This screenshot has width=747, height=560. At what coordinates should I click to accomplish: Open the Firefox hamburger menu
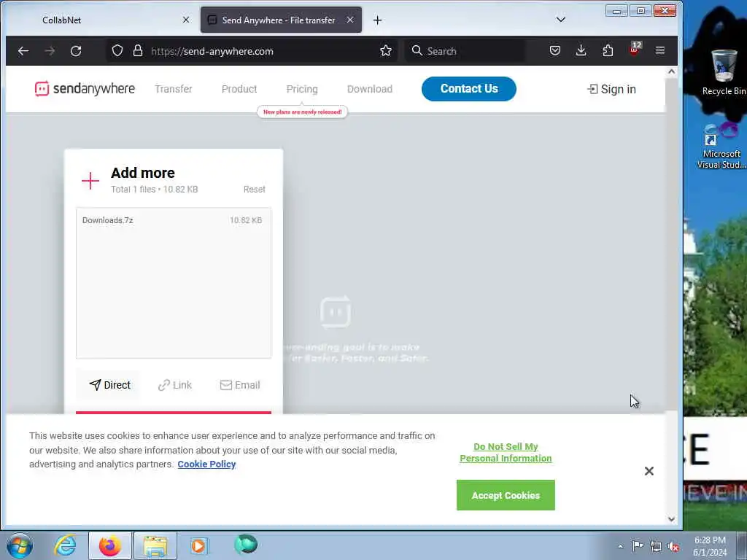coord(659,50)
